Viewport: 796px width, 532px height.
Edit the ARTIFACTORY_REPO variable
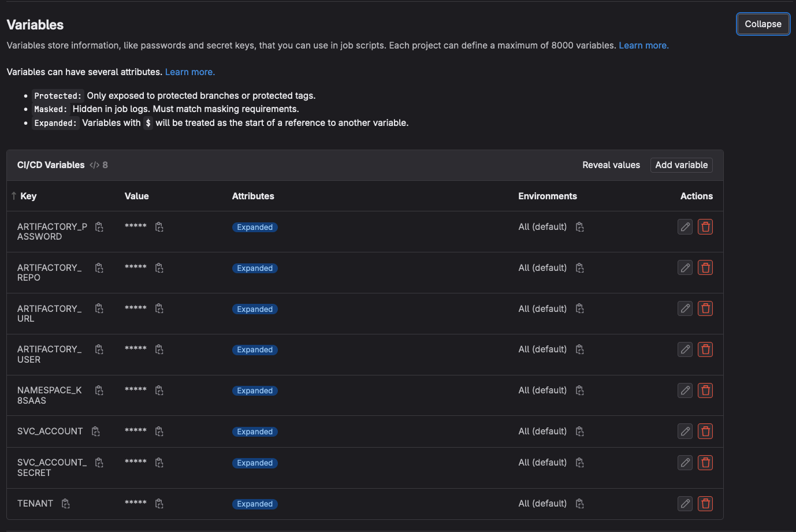click(685, 267)
